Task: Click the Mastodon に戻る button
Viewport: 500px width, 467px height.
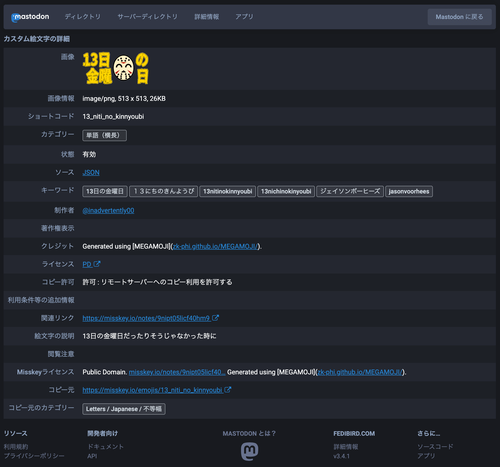Action: 459,17
